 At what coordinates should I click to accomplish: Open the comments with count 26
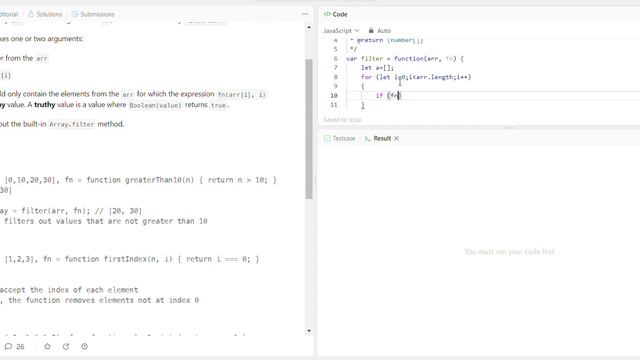tap(15, 347)
